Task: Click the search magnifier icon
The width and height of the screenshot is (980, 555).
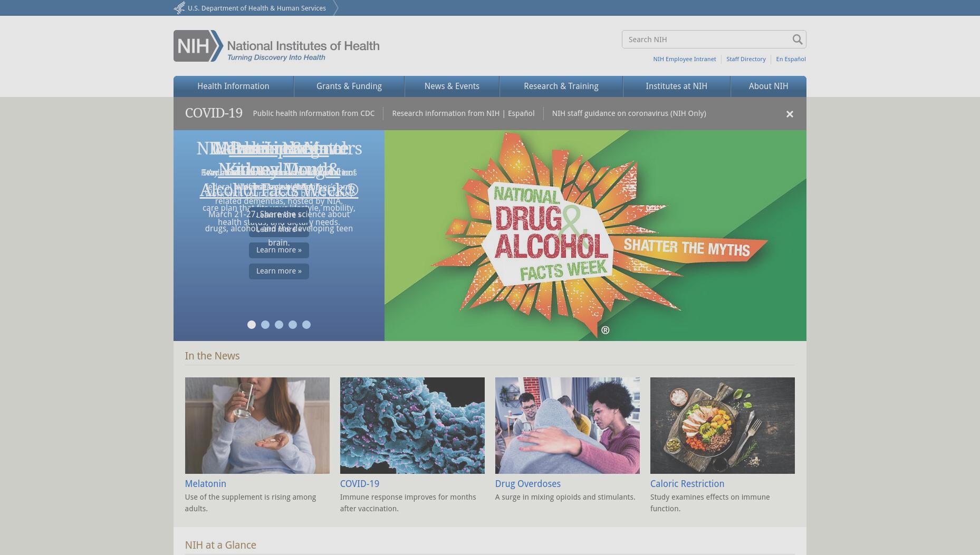Action: click(797, 40)
